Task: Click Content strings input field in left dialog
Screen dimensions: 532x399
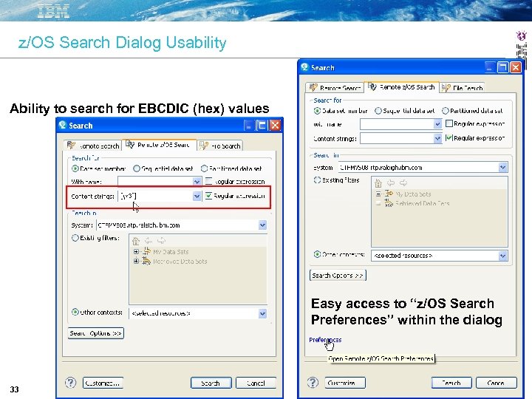Action: (155, 196)
